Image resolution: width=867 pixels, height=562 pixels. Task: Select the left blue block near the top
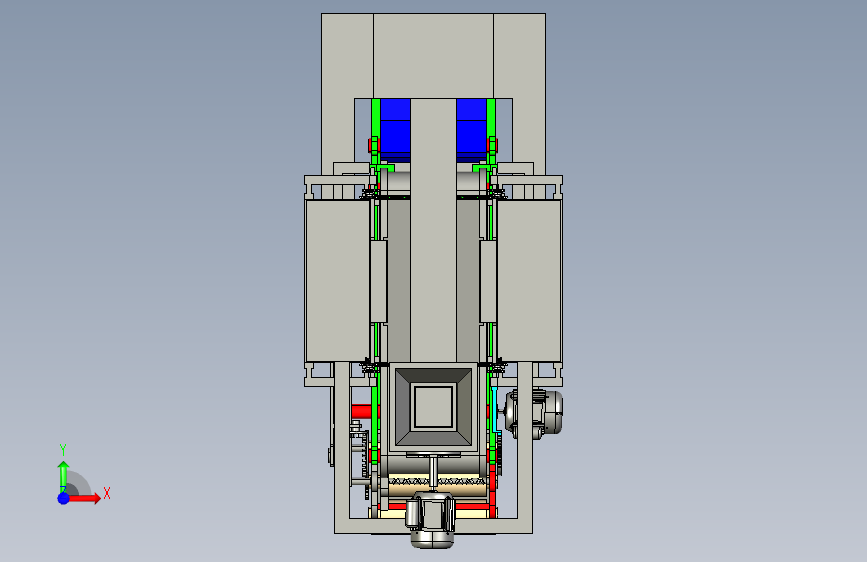[395, 131]
